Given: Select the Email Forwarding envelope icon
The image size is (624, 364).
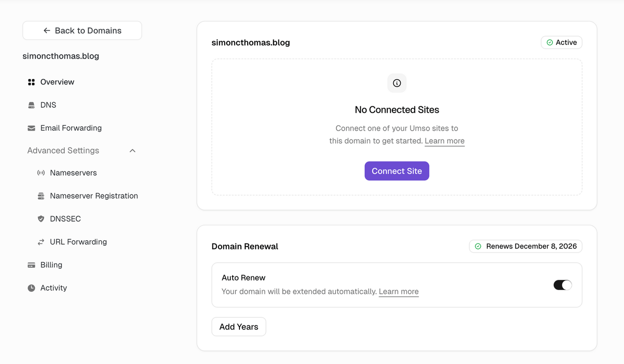Looking at the screenshot, I should tap(31, 128).
